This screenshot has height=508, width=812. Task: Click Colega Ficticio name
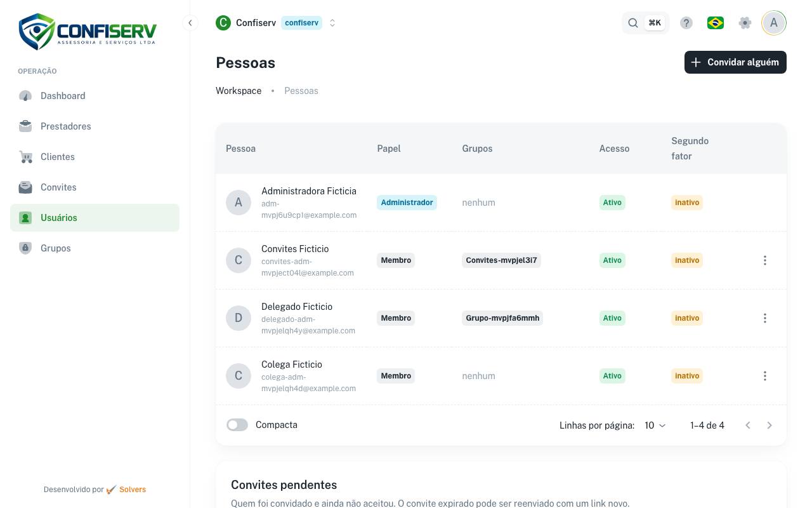[292, 364]
